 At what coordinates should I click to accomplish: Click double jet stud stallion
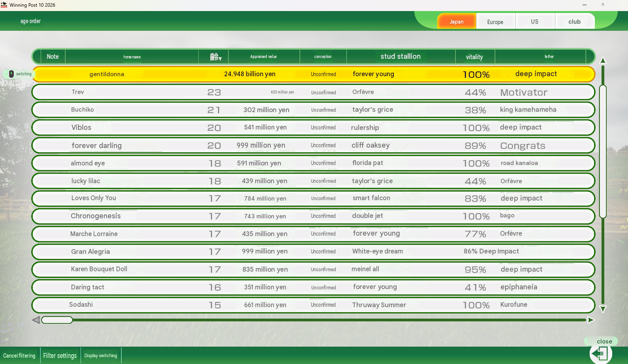(x=367, y=216)
